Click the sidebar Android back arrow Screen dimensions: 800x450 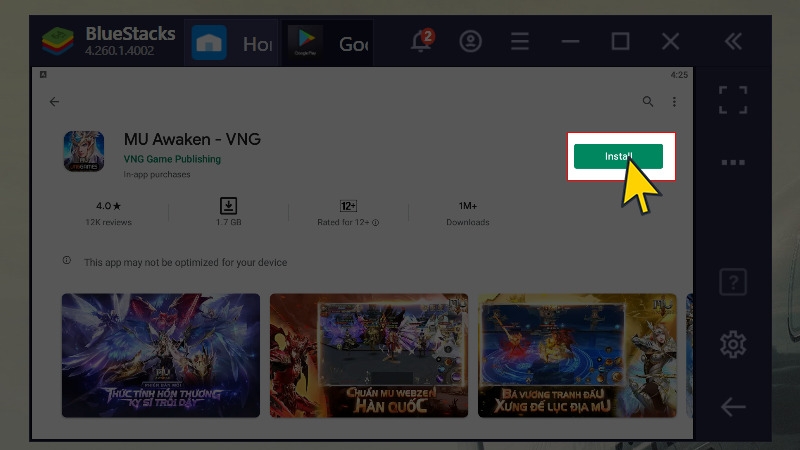point(733,407)
